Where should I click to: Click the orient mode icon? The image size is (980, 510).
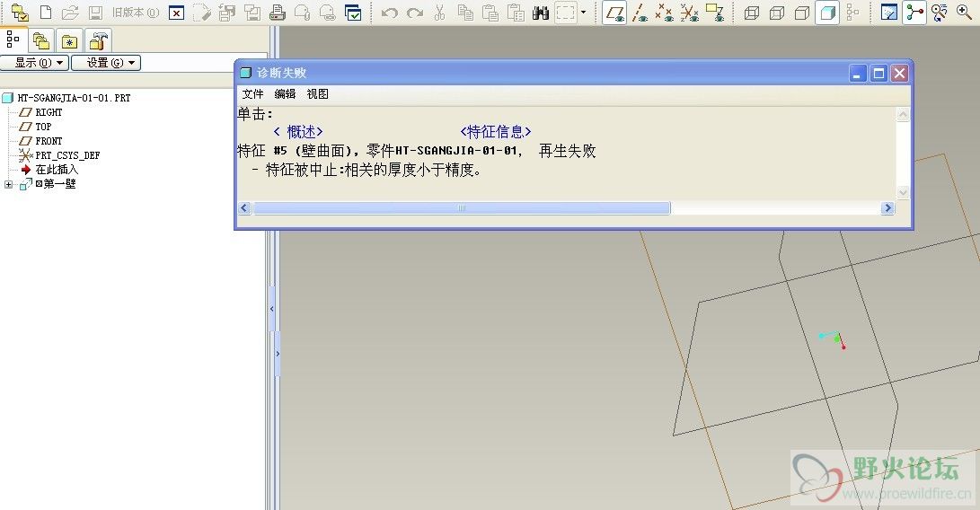940,13
